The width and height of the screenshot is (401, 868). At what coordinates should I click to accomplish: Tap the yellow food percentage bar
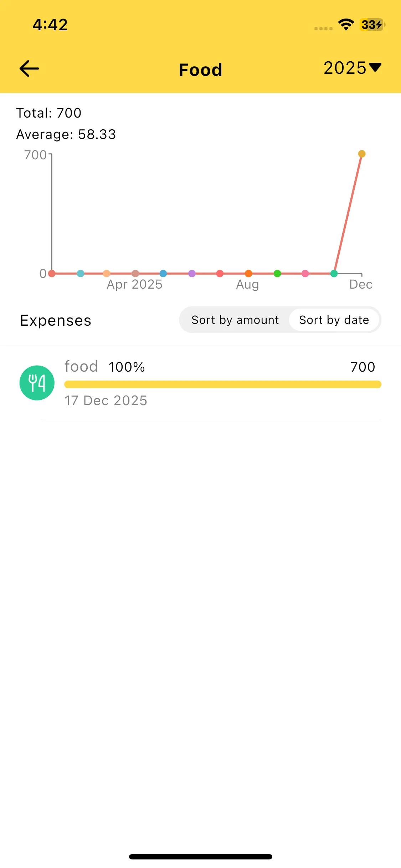[223, 384]
